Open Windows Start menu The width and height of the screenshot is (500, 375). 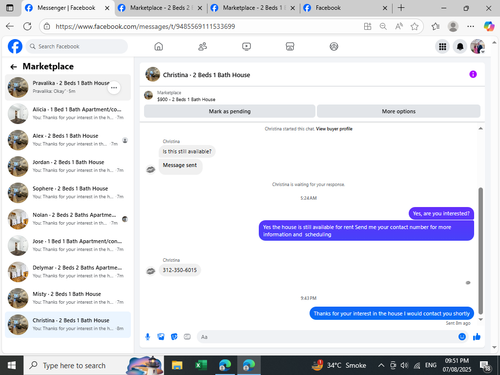11,365
